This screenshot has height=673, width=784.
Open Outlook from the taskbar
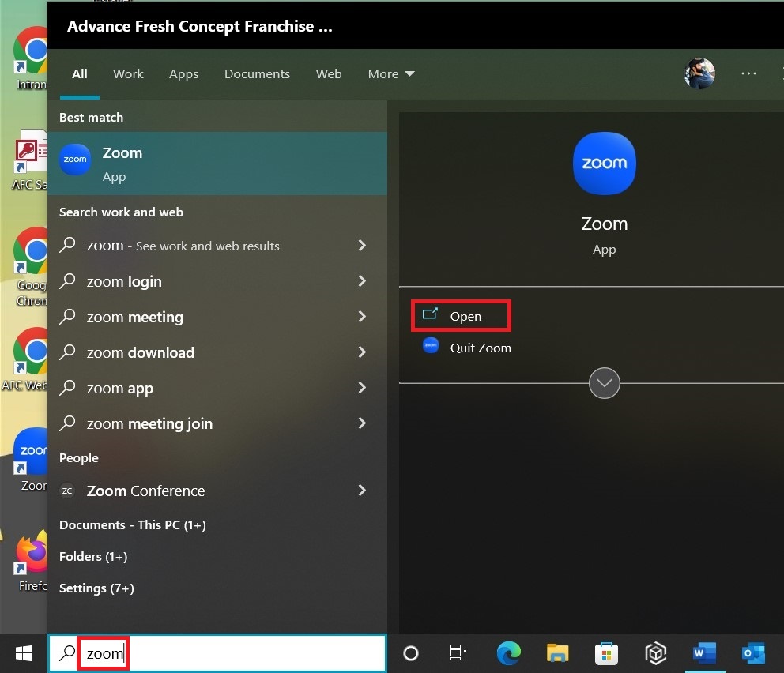coord(753,653)
